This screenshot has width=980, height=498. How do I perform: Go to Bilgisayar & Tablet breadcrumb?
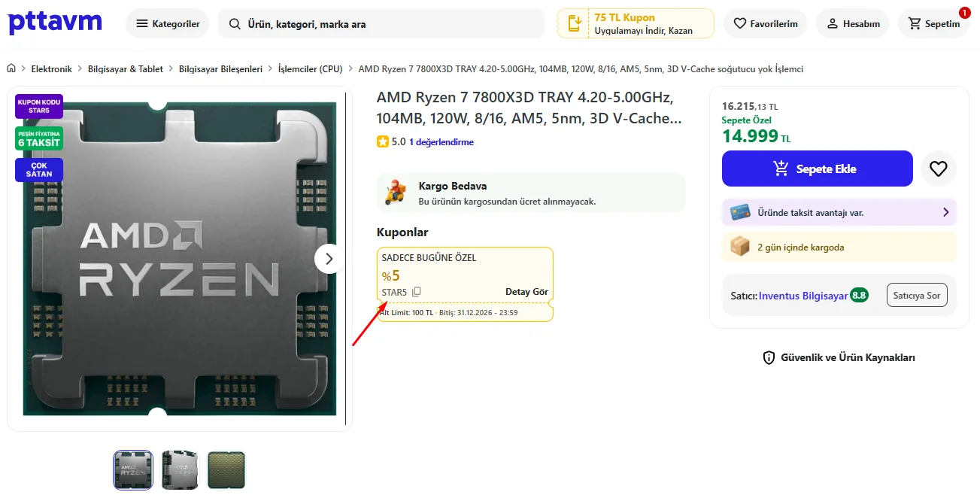point(126,68)
